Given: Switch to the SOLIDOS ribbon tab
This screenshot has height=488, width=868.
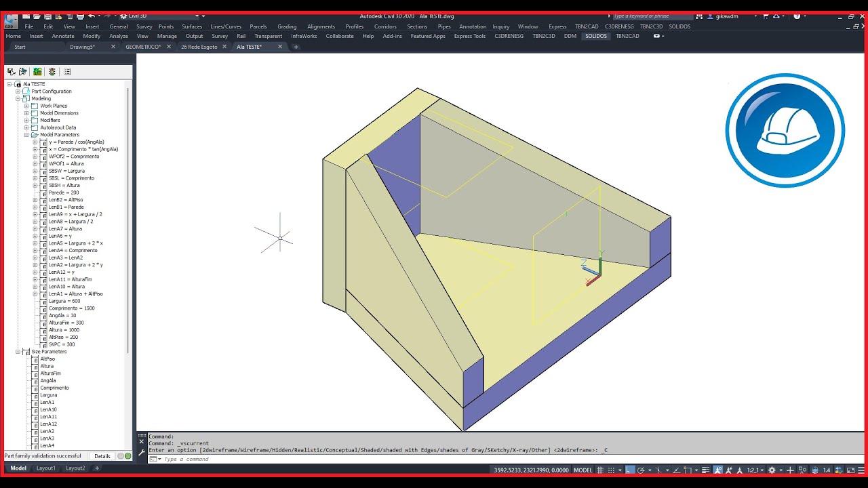Looking at the screenshot, I should point(596,36).
